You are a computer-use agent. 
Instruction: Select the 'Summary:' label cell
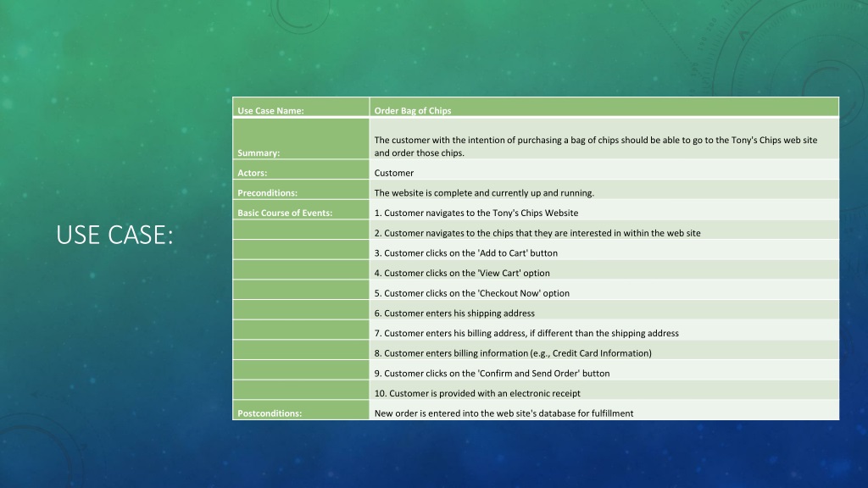coord(301,139)
